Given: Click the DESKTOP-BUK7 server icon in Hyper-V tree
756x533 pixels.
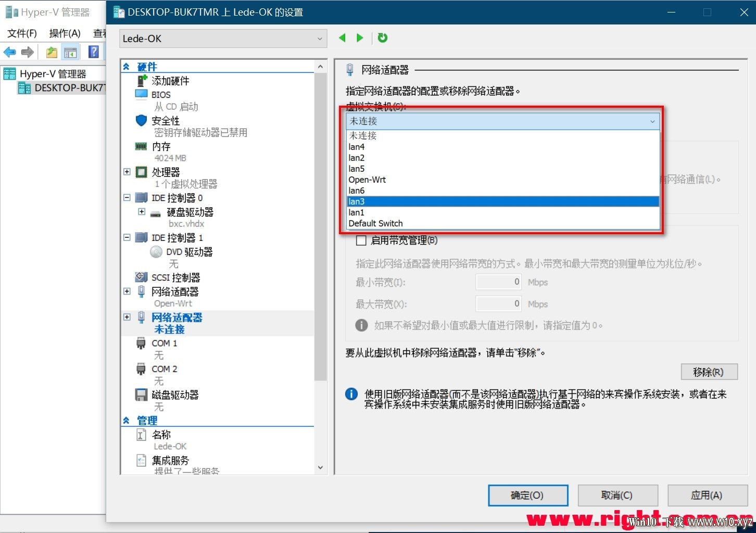Looking at the screenshot, I should (24, 88).
